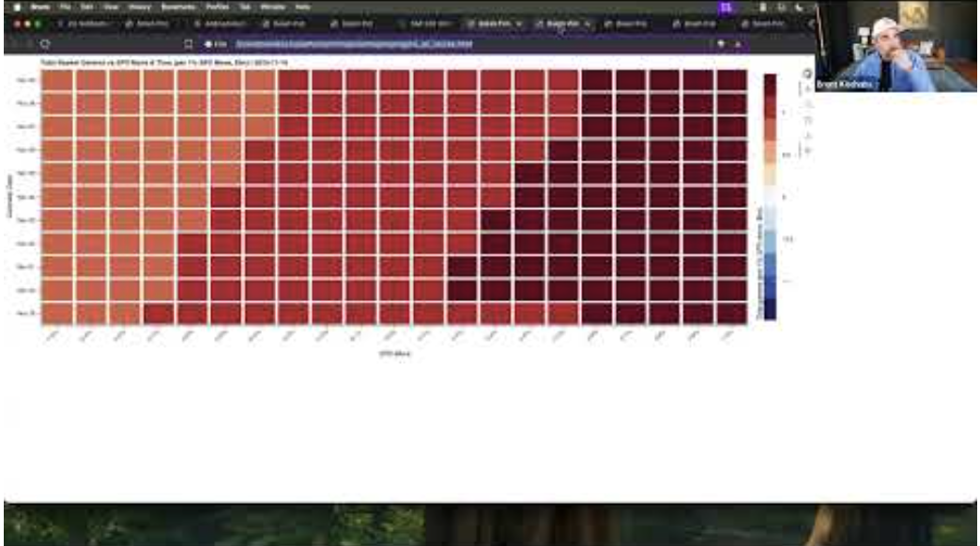Click the top-left heatmap cell

pos(57,80)
